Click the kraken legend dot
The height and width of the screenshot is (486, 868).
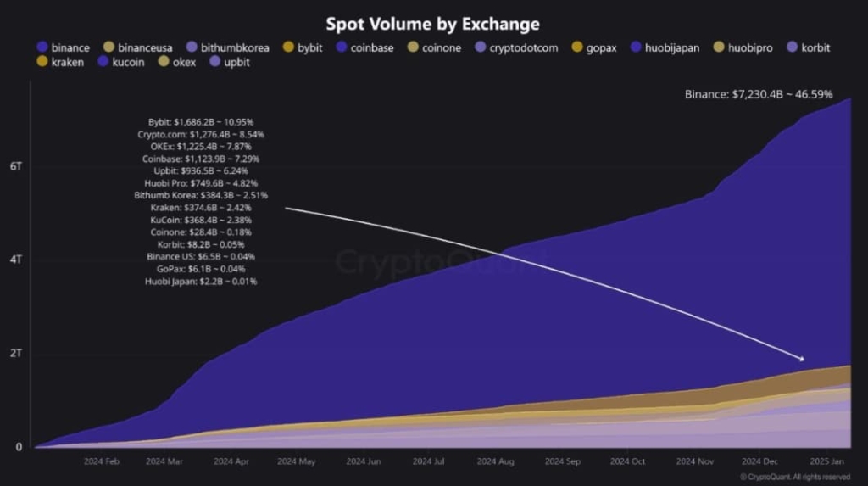[42, 62]
